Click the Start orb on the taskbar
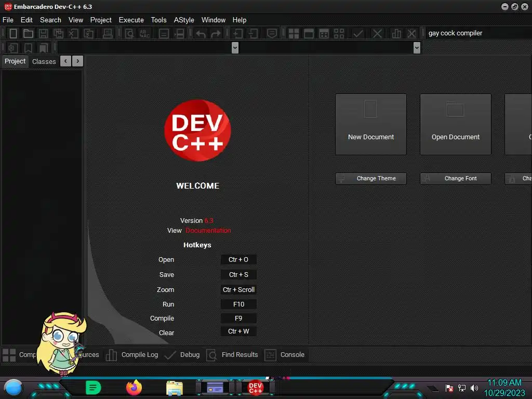This screenshot has height=399, width=532. click(x=13, y=388)
